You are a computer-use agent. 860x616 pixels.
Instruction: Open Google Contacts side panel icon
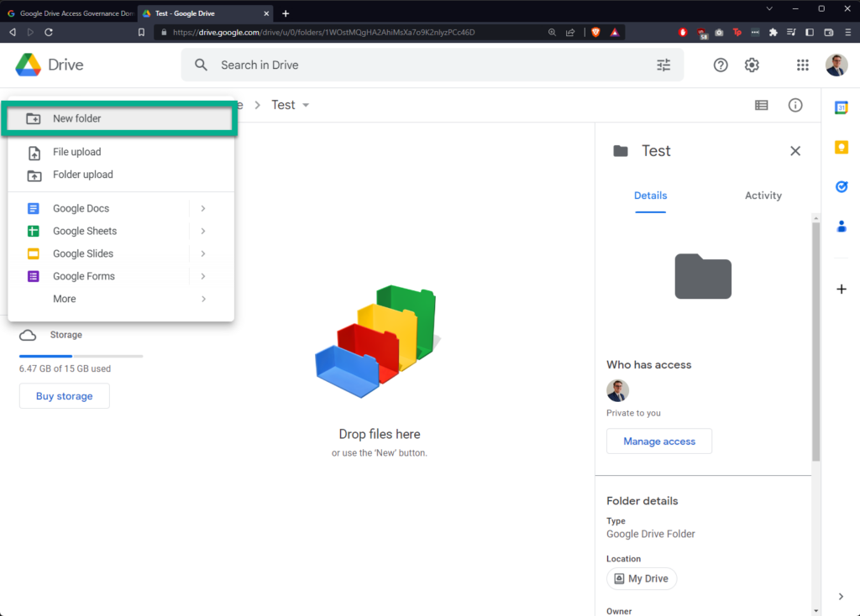pyautogui.click(x=842, y=226)
